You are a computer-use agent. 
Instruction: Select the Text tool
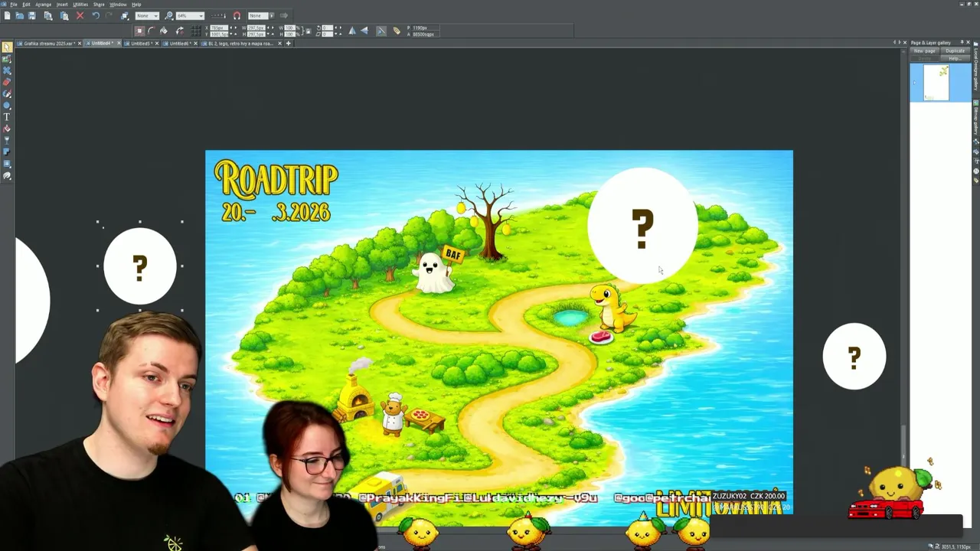7,117
